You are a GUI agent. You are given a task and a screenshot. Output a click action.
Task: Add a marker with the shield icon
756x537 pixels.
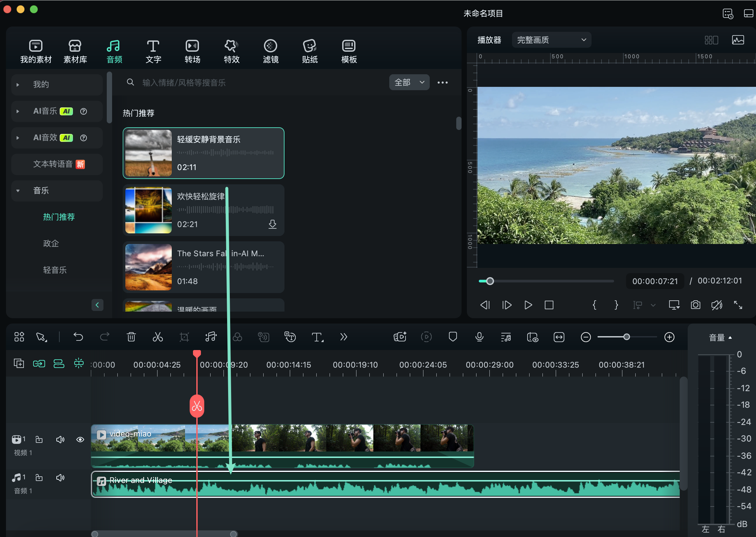tap(453, 337)
